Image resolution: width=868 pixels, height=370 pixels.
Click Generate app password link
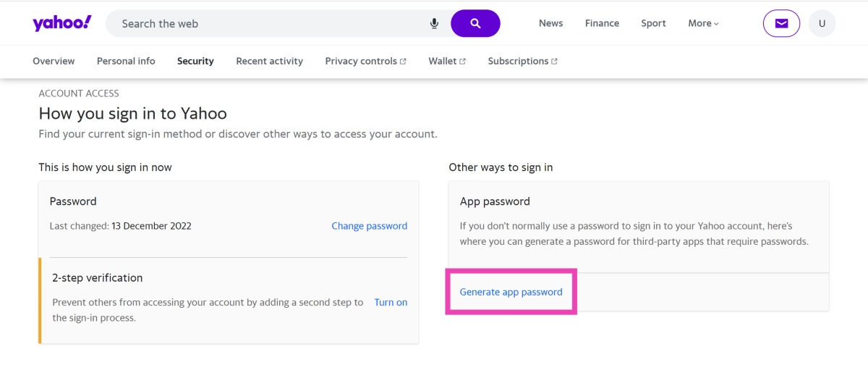(511, 292)
